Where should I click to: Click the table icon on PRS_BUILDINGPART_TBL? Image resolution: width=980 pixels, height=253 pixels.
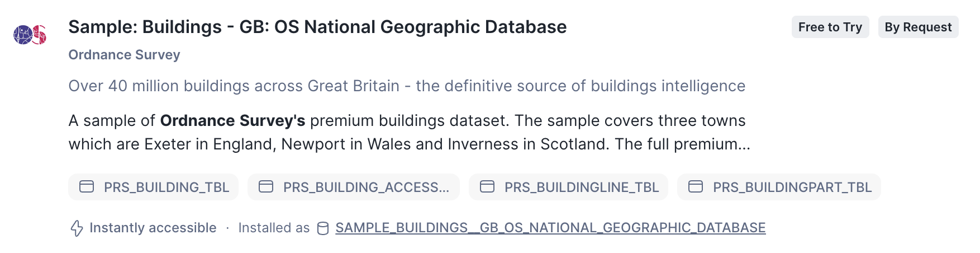(x=696, y=187)
